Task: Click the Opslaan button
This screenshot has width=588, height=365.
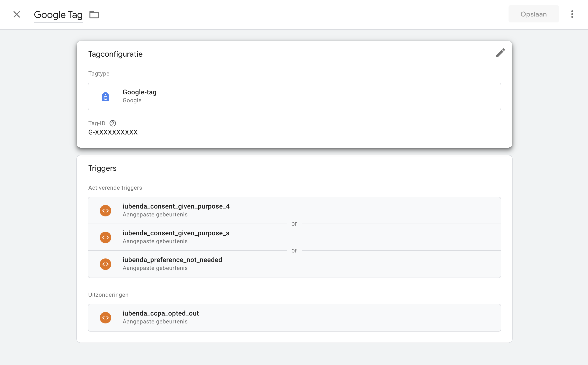Action: click(x=533, y=14)
